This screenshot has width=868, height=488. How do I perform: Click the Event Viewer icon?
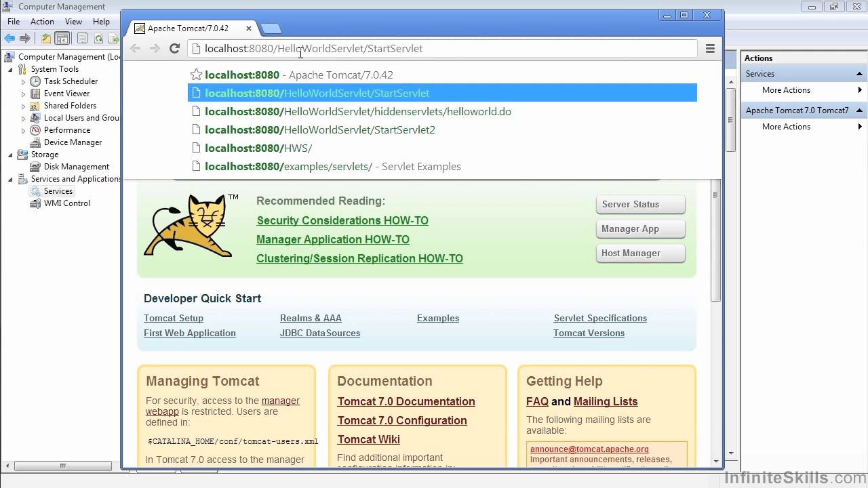35,94
